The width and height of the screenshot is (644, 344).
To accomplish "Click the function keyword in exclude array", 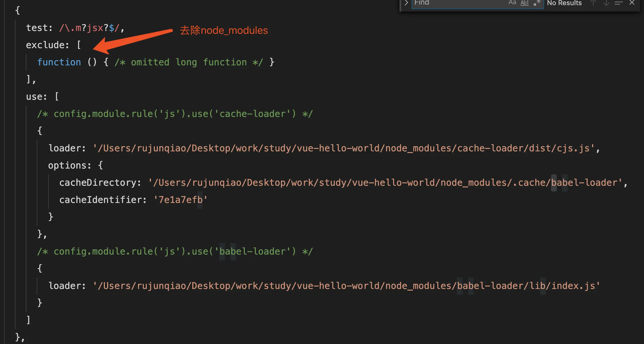I will [59, 62].
